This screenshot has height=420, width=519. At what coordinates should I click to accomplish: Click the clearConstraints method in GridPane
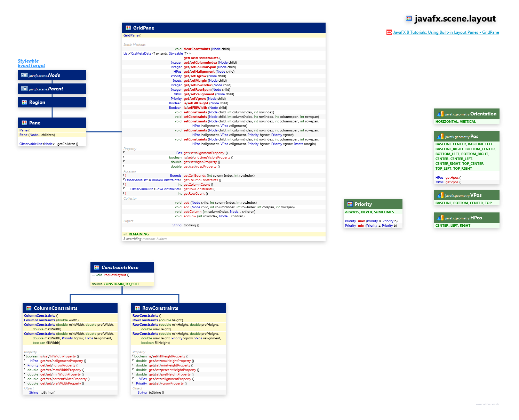(x=197, y=49)
